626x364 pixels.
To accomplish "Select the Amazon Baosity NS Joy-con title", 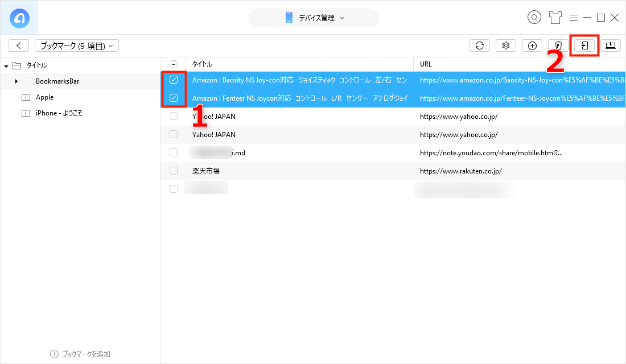I will click(x=300, y=80).
